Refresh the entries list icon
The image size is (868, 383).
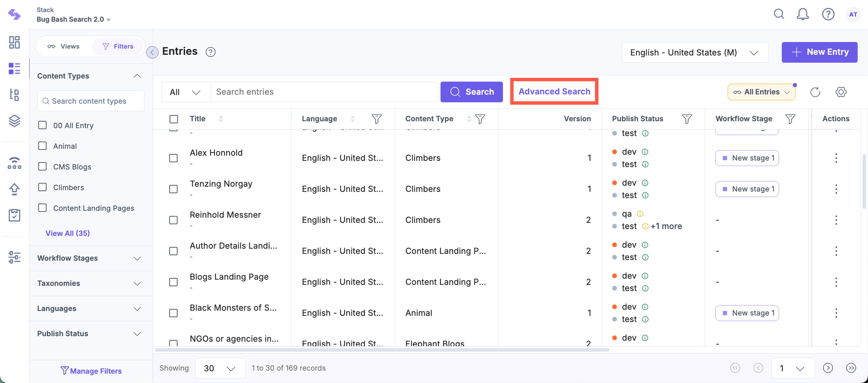pyautogui.click(x=815, y=92)
